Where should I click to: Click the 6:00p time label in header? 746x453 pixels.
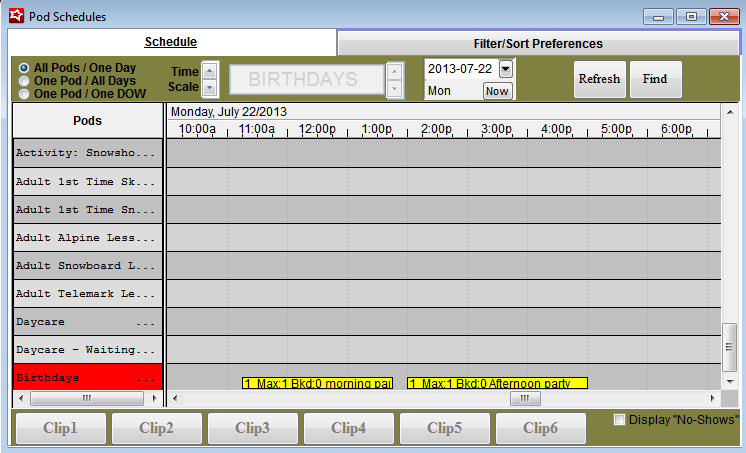[x=676, y=129]
